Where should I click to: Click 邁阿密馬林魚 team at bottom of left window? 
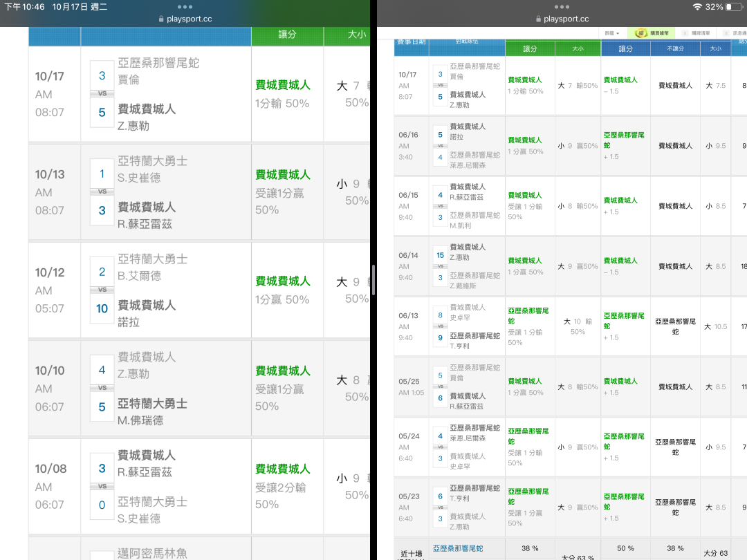(x=152, y=553)
